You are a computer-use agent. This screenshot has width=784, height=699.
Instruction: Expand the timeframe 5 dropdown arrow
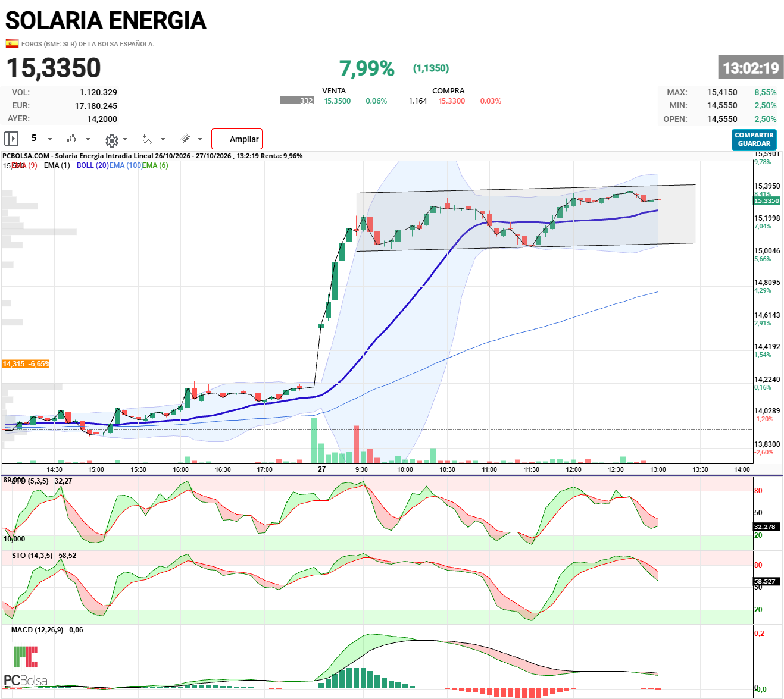click(x=50, y=139)
